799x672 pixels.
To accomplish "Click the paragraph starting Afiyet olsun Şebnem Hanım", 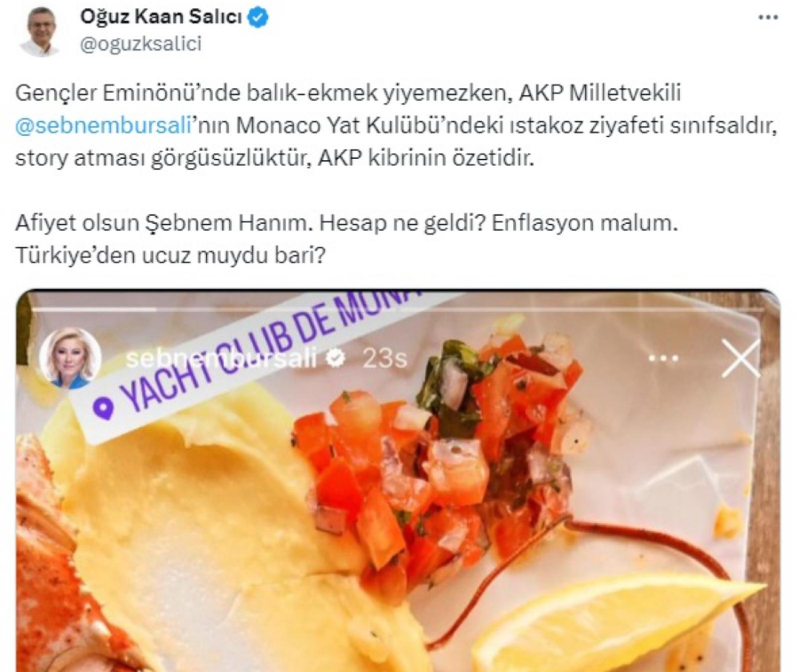I will tap(347, 239).
